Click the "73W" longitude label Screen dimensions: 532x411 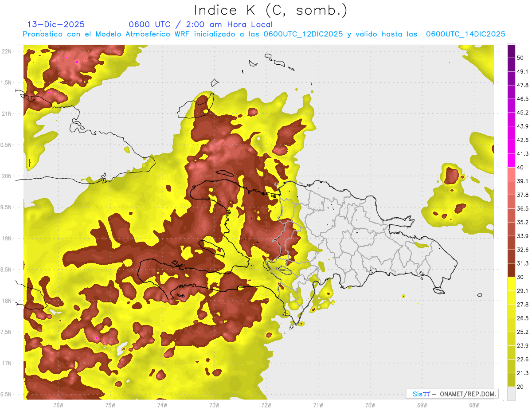click(x=214, y=405)
